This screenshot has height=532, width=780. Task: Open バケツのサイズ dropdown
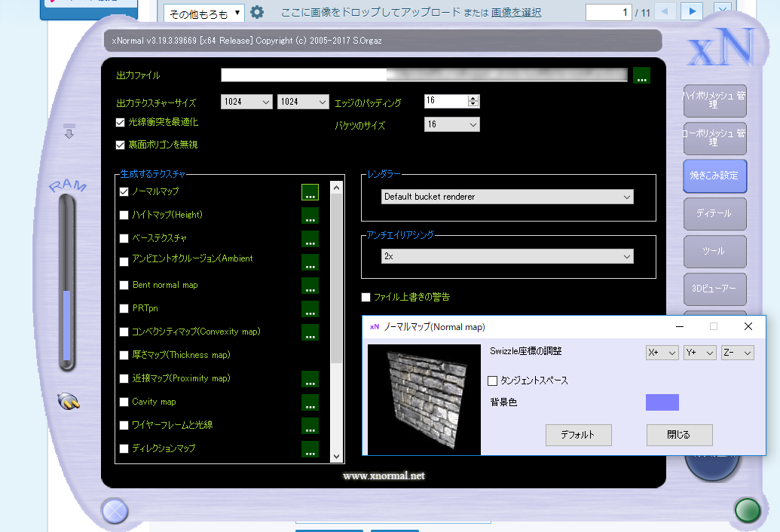tap(451, 124)
